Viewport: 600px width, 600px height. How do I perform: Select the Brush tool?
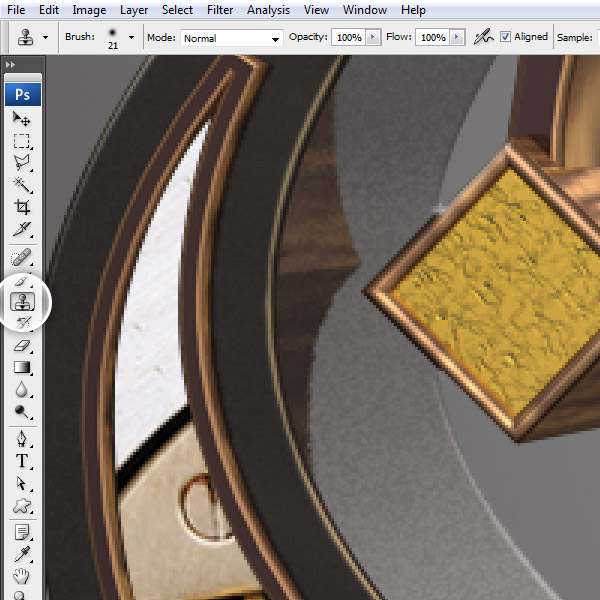pos(22,281)
